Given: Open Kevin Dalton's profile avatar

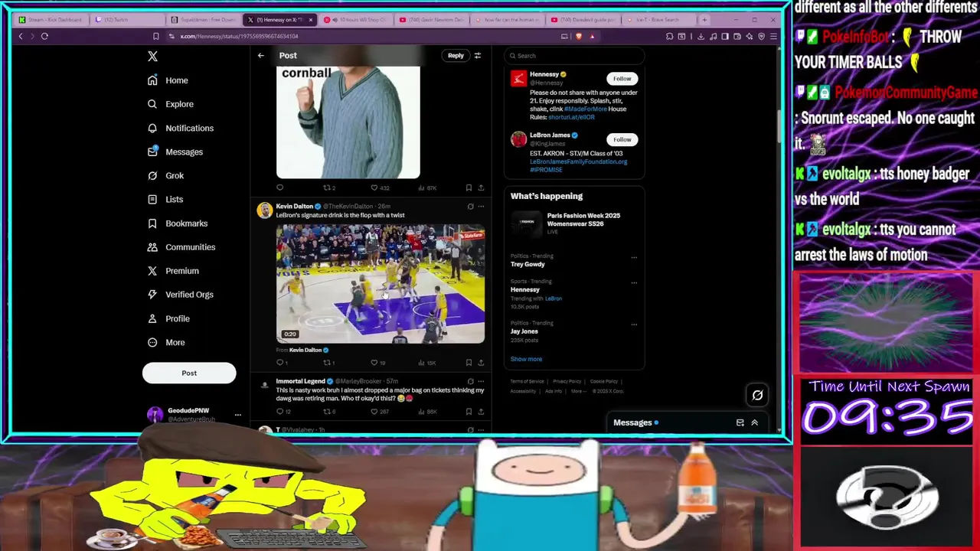Looking at the screenshot, I should click(x=265, y=210).
